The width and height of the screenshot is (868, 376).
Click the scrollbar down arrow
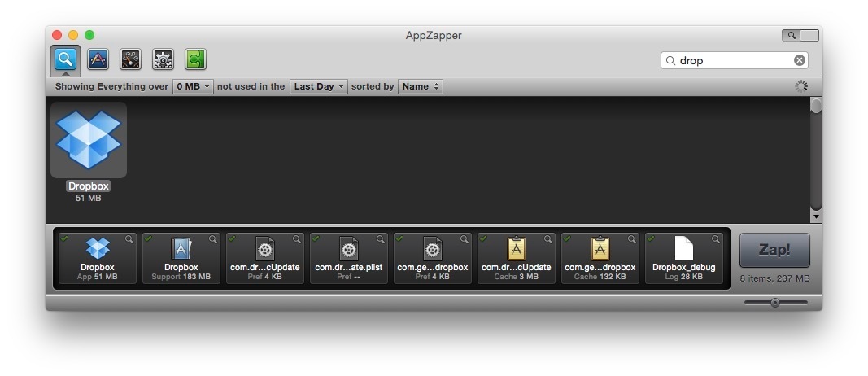click(816, 217)
